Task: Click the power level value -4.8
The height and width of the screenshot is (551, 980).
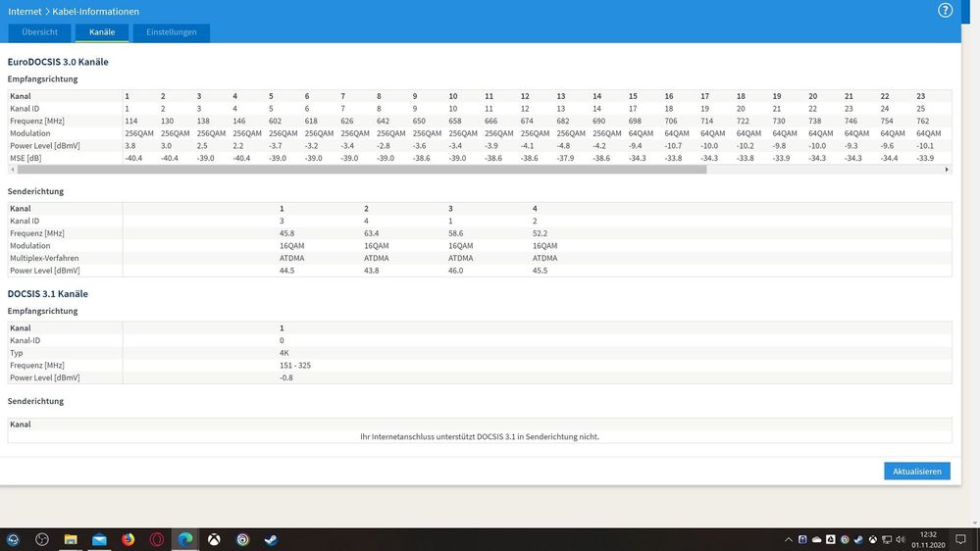Action: tap(563, 145)
